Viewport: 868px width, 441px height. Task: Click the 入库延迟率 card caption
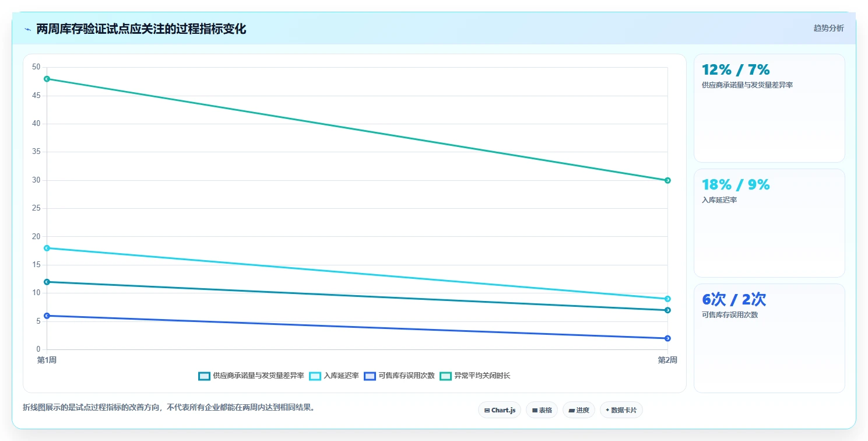[x=719, y=200]
